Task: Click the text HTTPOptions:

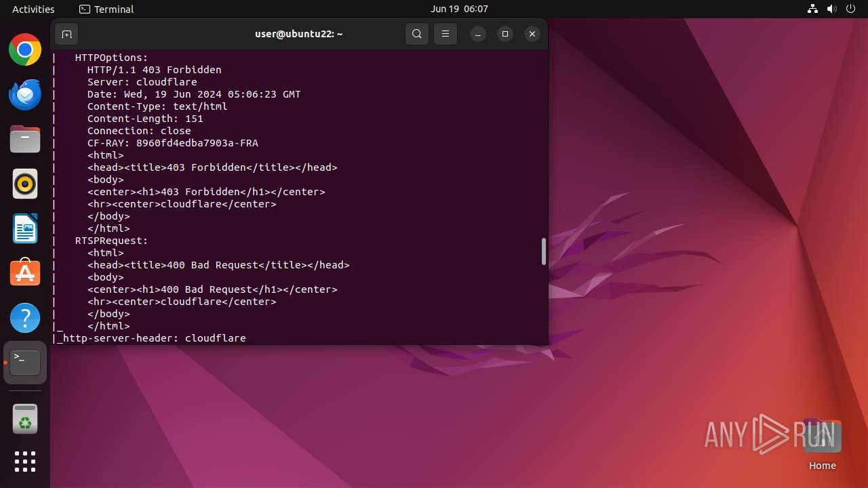Action: [111, 58]
